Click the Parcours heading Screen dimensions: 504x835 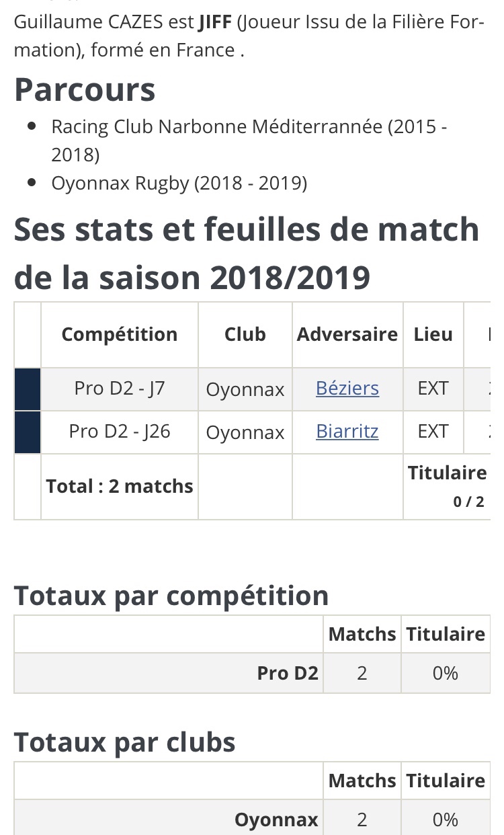click(85, 89)
